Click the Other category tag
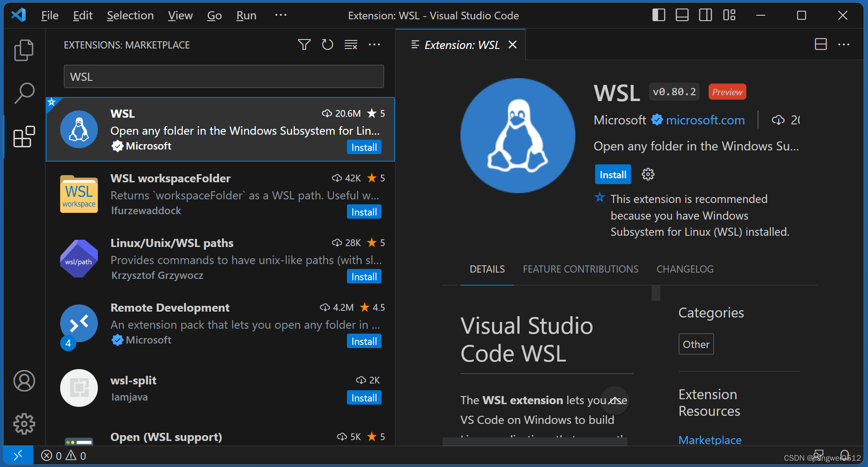 coord(696,344)
